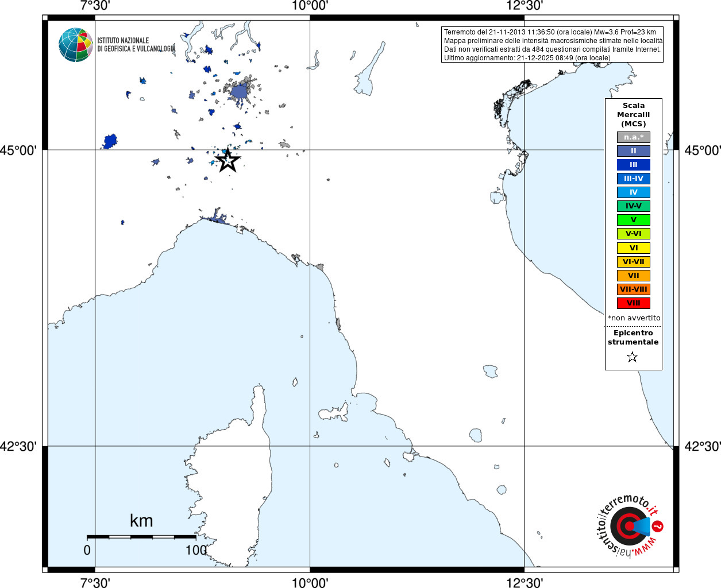Image resolution: width=721 pixels, height=588 pixels.
Task: Select the VI-VII legend swatch
Action: tap(634, 262)
